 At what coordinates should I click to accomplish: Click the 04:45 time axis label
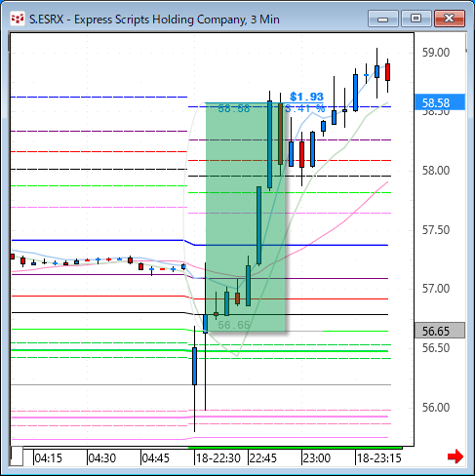[155, 458]
